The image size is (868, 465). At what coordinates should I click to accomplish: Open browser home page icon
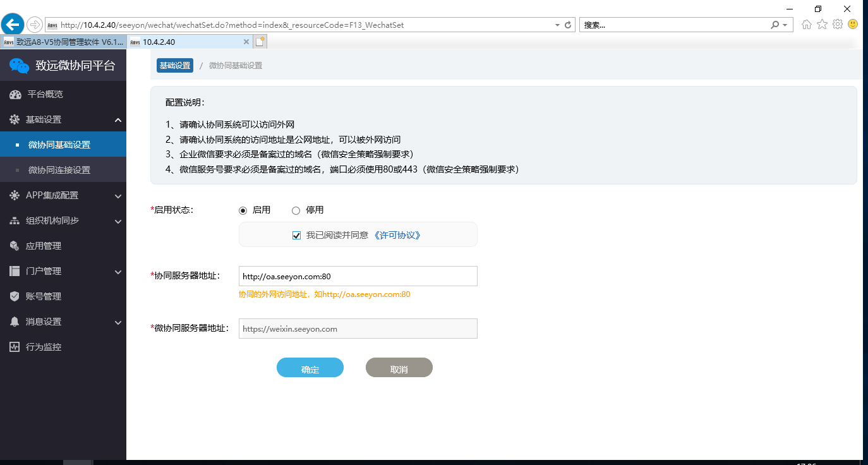tap(807, 25)
